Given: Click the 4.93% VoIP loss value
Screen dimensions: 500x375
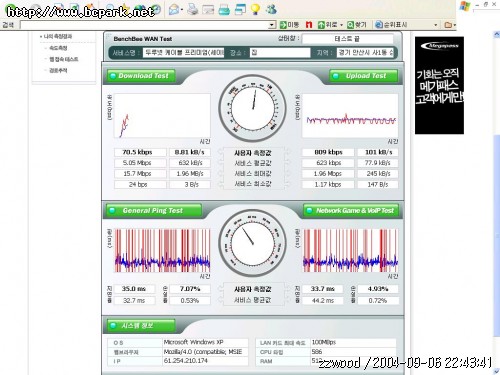Looking at the screenshot, I should [x=378, y=289].
